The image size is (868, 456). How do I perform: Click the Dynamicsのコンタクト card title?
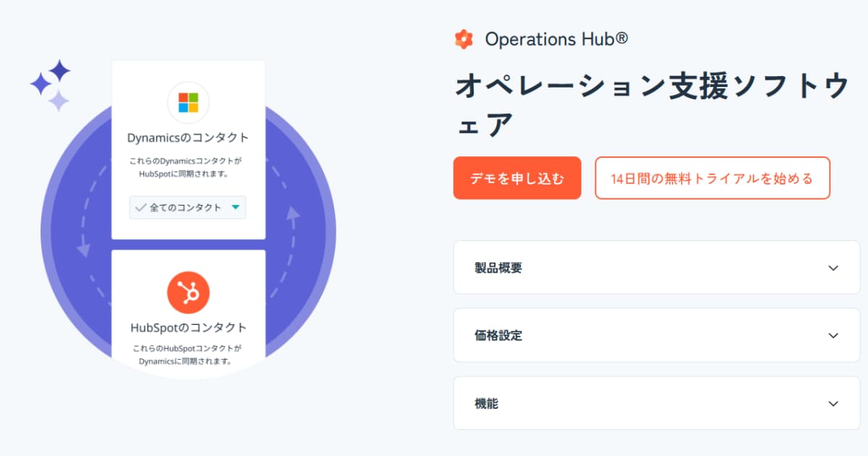click(x=188, y=138)
